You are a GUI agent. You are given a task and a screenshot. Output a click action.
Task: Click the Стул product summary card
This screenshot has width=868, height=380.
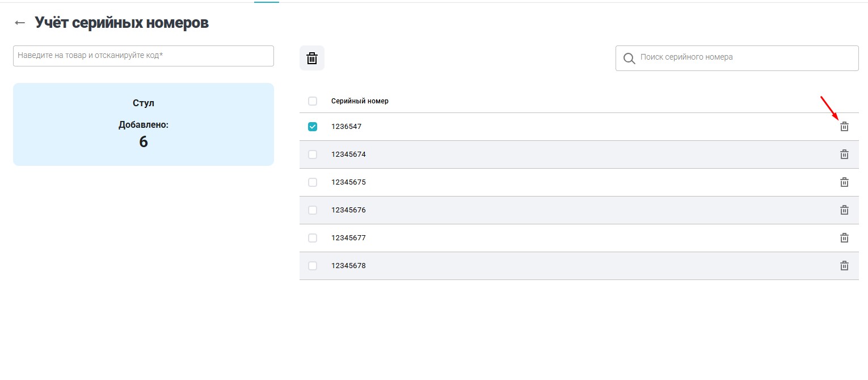143,124
